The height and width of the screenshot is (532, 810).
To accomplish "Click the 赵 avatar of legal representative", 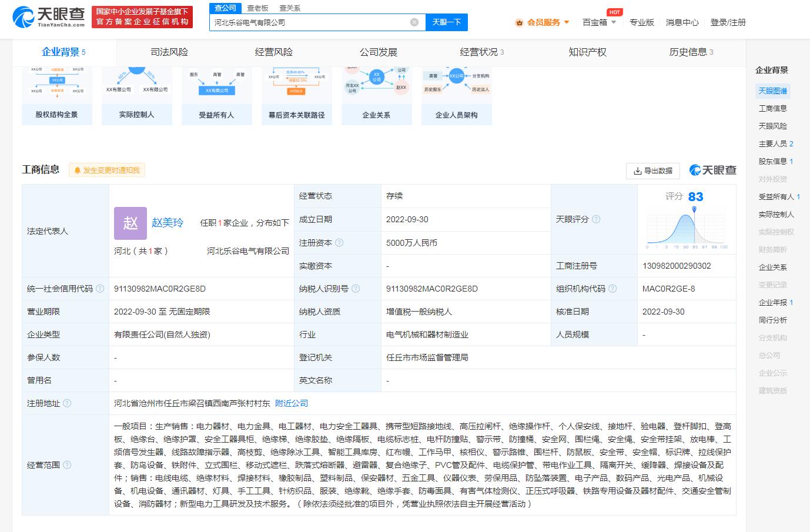I will [130, 223].
